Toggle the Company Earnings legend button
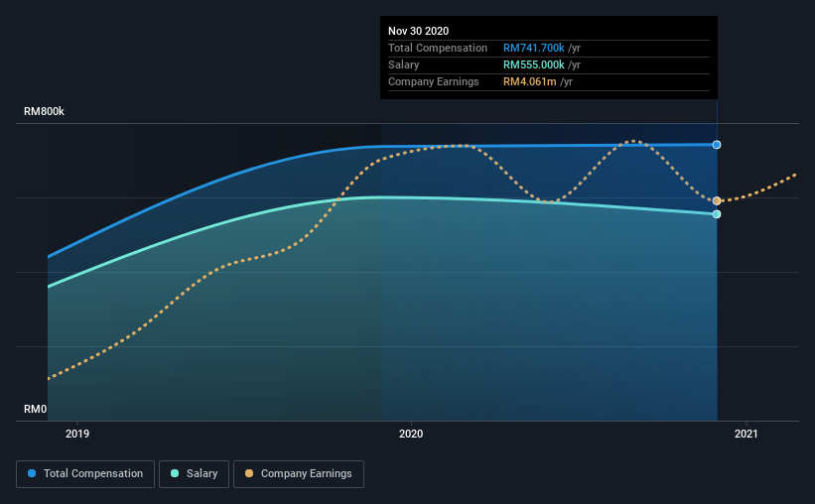The width and height of the screenshot is (815, 504). (299, 474)
